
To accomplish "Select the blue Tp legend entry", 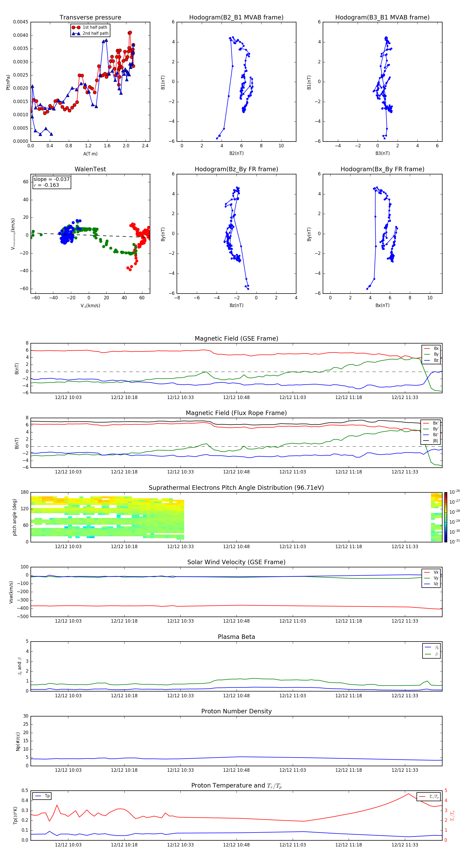I will pyautogui.click(x=42, y=796).
